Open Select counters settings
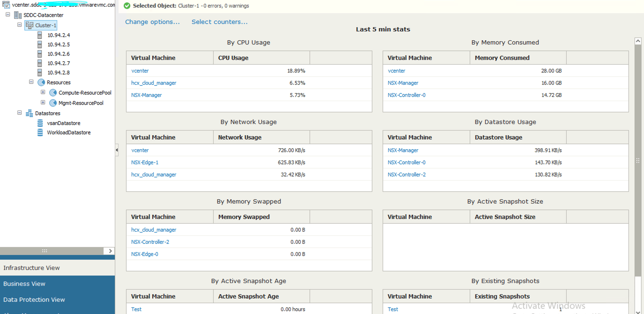 tap(219, 22)
